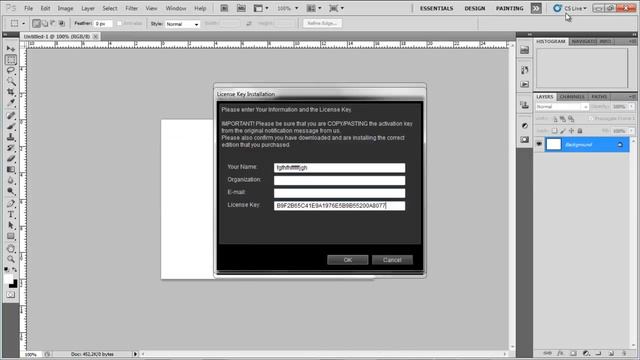Switch to the Design workspace
The width and height of the screenshot is (640, 360).
click(475, 8)
